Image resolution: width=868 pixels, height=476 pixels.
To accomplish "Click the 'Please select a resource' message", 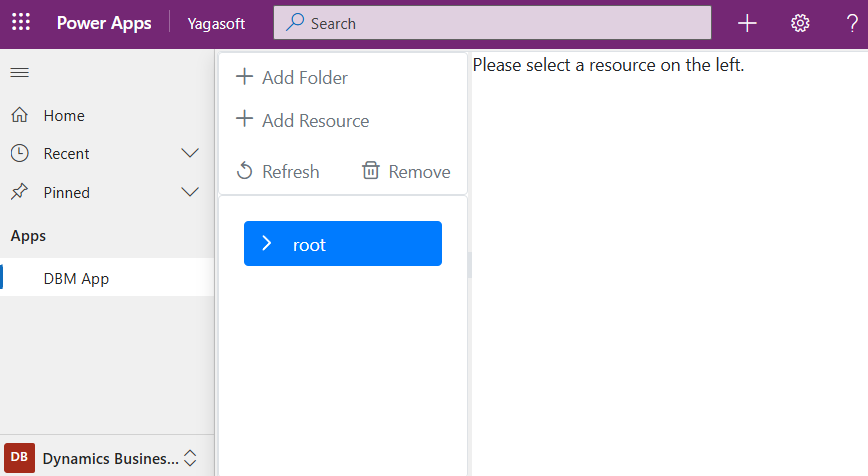I will tap(608, 65).
